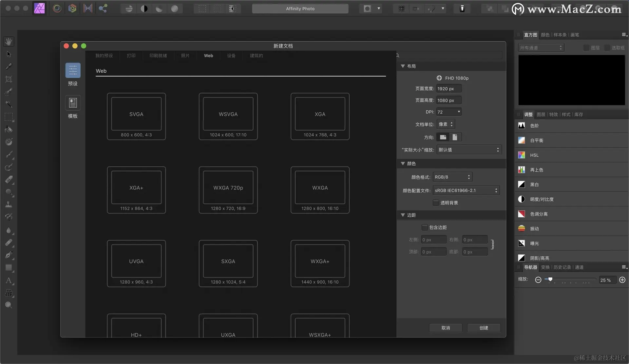This screenshot has height=364, width=629.
Task: Open the 颜色格式 RGB/8 dropdown
Action: coord(452,177)
